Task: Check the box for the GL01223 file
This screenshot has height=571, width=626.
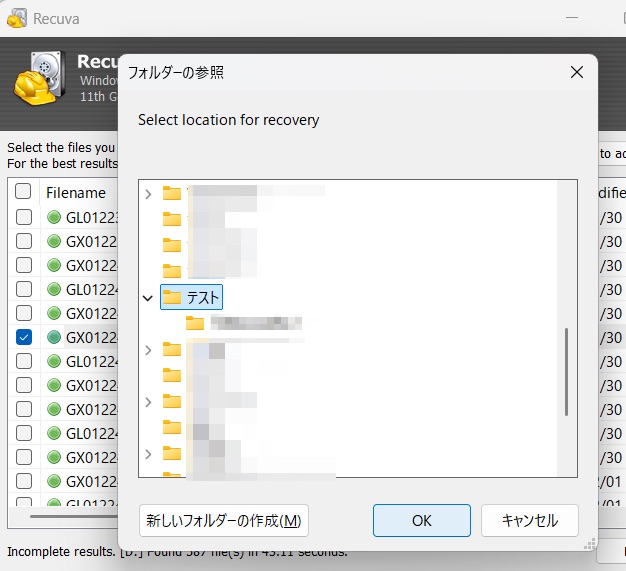Action: (23, 217)
